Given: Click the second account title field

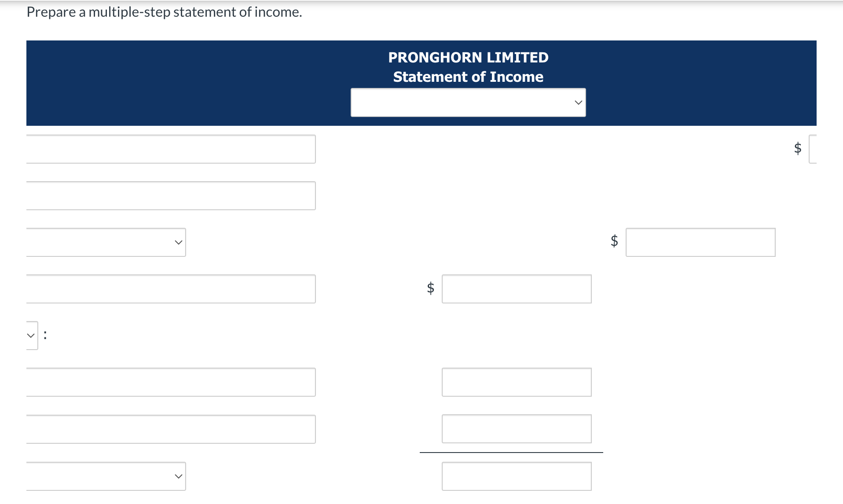Looking at the screenshot, I should [x=171, y=195].
